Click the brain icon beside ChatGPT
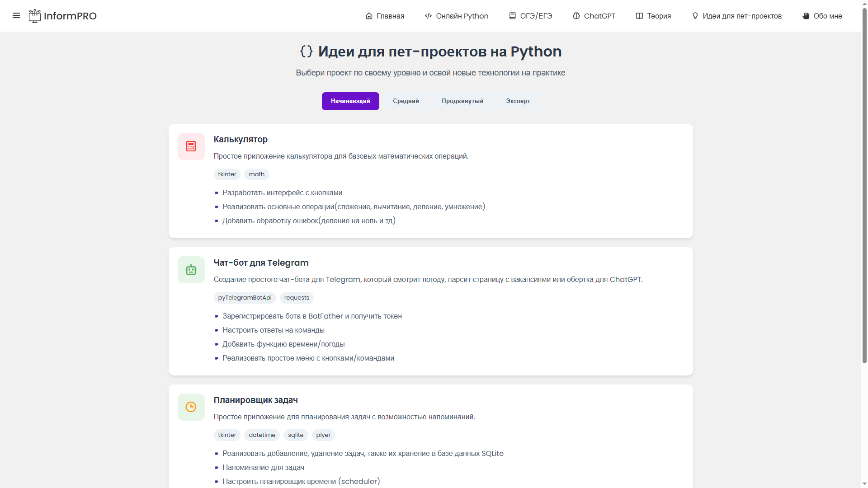 576,16
